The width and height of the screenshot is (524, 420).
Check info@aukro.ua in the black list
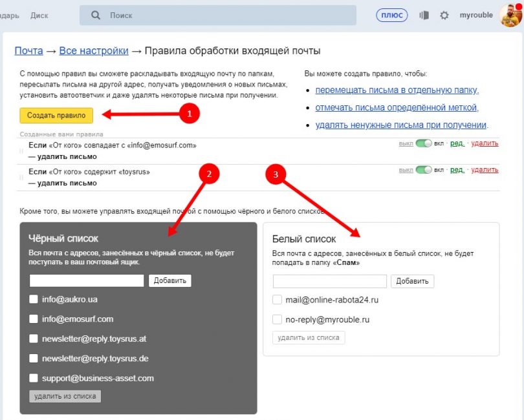pyautogui.click(x=34, y=299)
